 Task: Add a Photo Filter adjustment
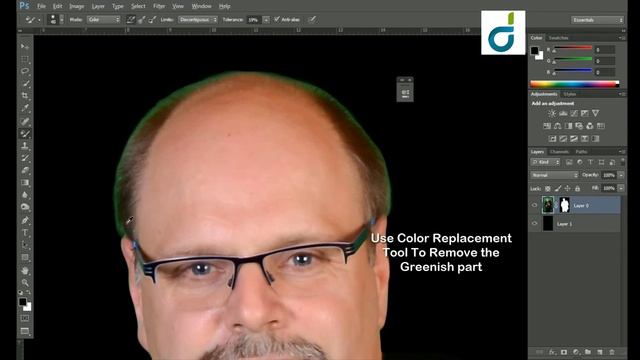579,126
